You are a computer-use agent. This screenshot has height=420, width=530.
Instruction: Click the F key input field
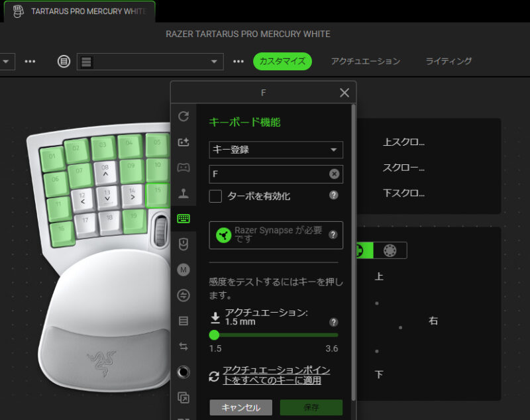[x=276, y=174]
